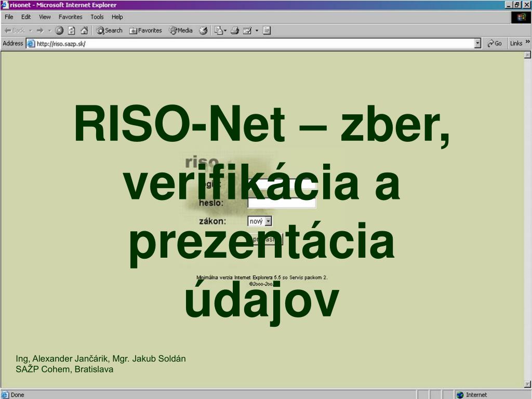Click the Edit page toolbar icon
Viewport: 532px width, 399px height.
247,31
